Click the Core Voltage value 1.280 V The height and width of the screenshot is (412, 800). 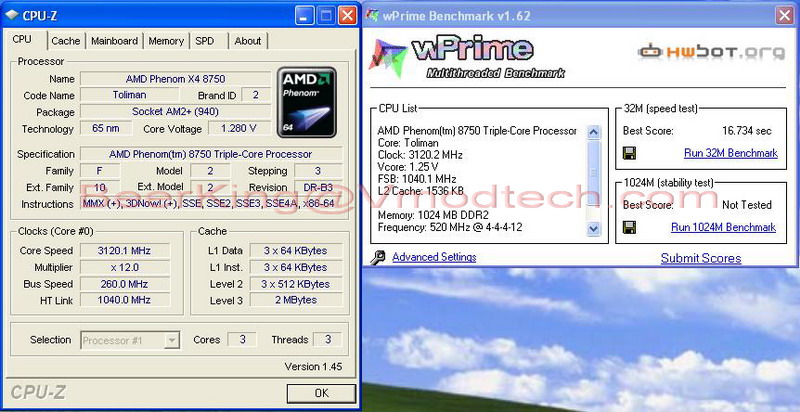tap(239, 128)
